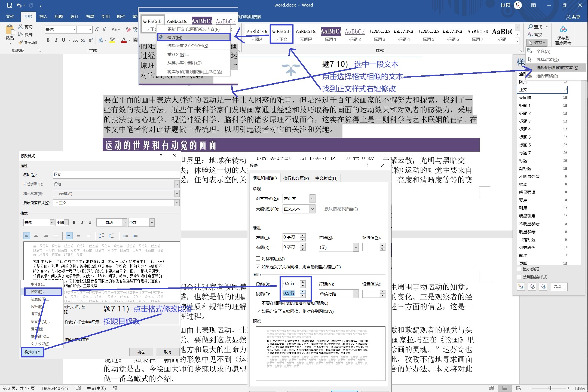The image size is (588, 392).
Task: Click the style name input field
Action: pos(116,175)
